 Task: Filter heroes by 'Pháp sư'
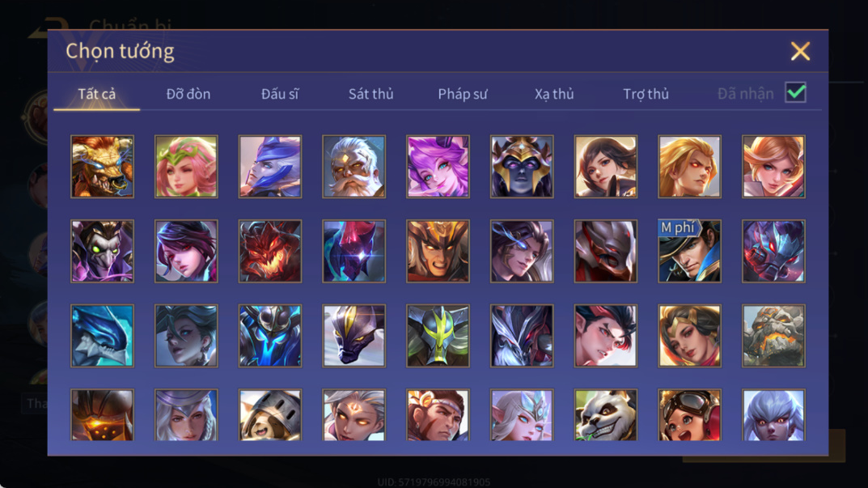click(463, 94)
